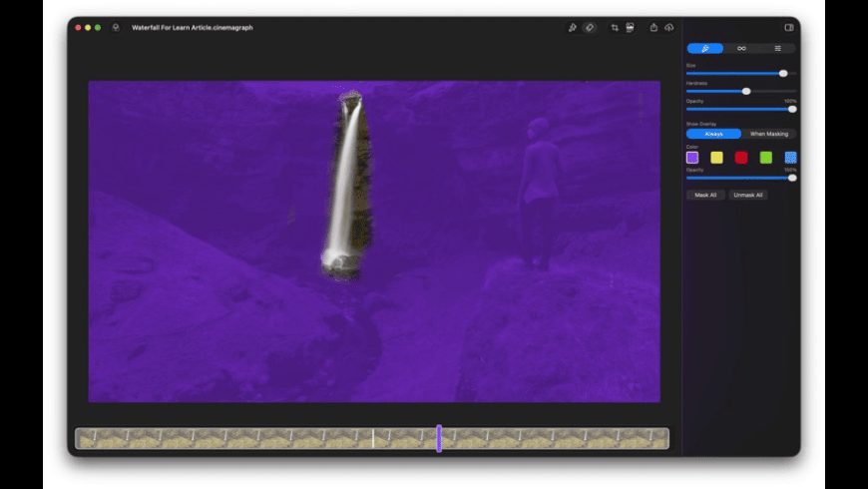Image resolution: width=868 pixels, height=489 pixels.
Task: Adjust the brush Opacity slider
Action: pyautogui.click(x=741, y=109)
